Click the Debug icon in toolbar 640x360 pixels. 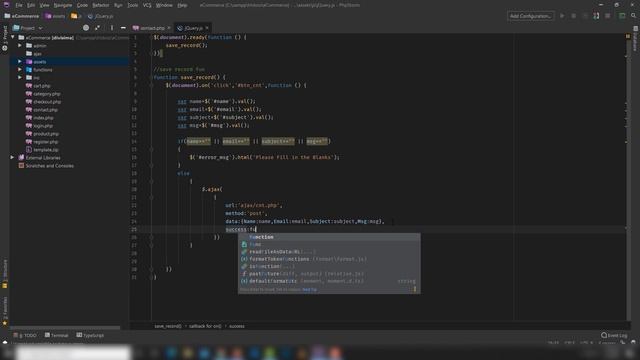click(573, 16)
